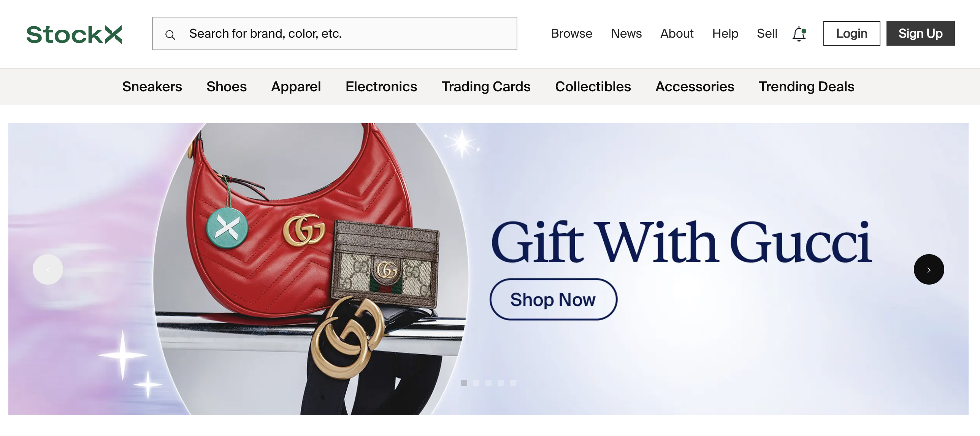980x436 pixels.
Task: Open the notifications bell icon
Action: [x=799, y=34]
